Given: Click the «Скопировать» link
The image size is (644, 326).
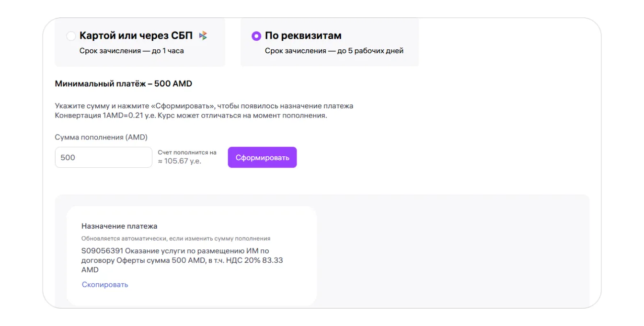Looking at the screenshot, I should coord(105,284).
